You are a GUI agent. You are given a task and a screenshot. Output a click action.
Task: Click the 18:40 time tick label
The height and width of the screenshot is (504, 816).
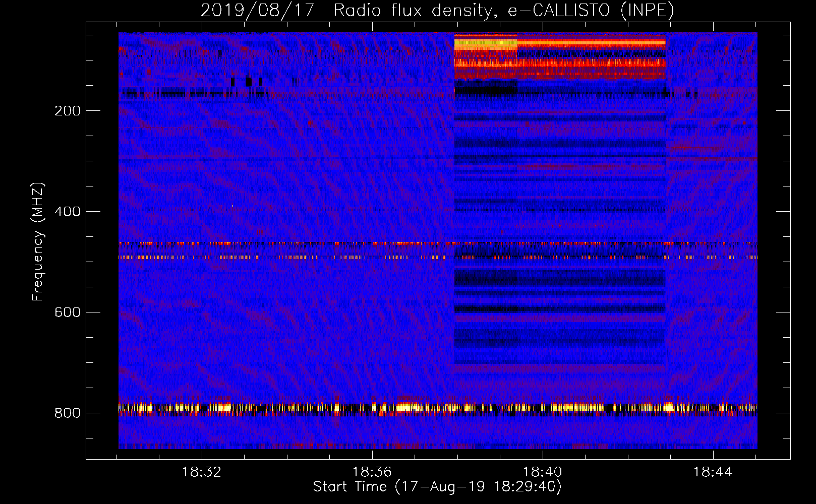(543, 472)
